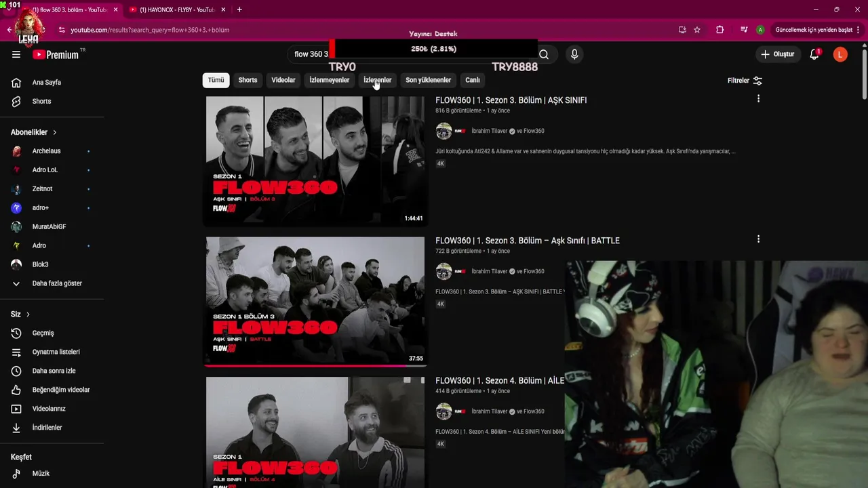Select the Shorts filter chip
Screen dimensions: 868x488
248,80
